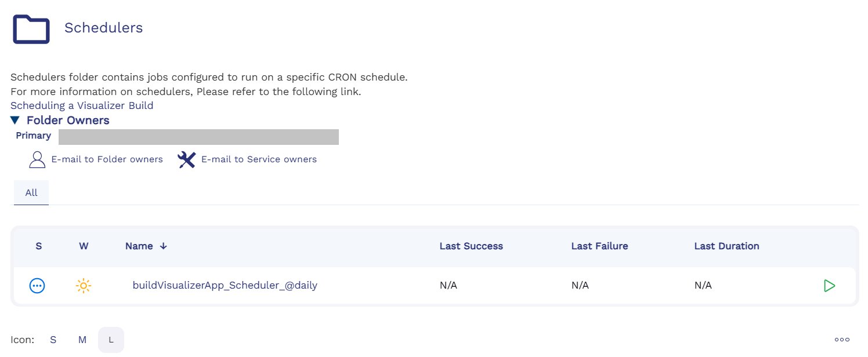Image resolution: width=868 pixels, height=357 pixels.
Task: Run build with green play icon
Action: 829,286
